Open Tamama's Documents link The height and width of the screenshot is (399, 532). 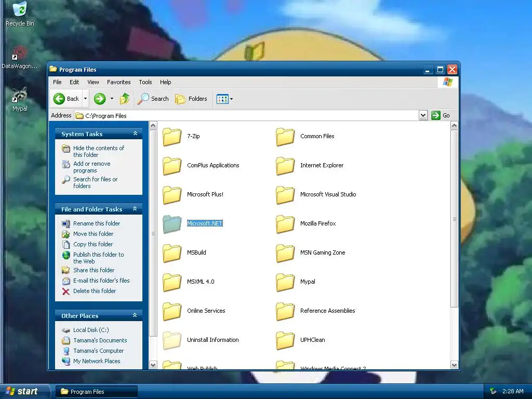pyautogui.click(x=100, y=340)
